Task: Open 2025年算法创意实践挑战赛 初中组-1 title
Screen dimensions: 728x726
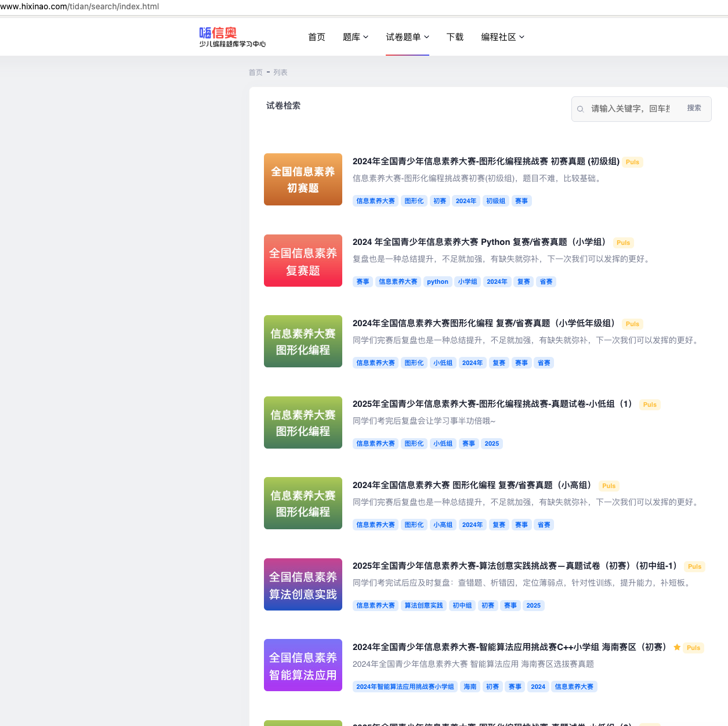Action: coord(517,566)
